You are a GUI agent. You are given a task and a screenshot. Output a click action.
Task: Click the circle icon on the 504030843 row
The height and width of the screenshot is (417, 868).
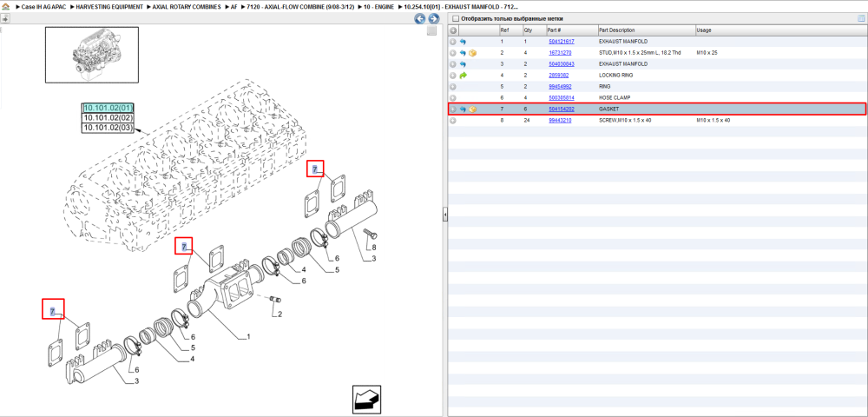453,64
